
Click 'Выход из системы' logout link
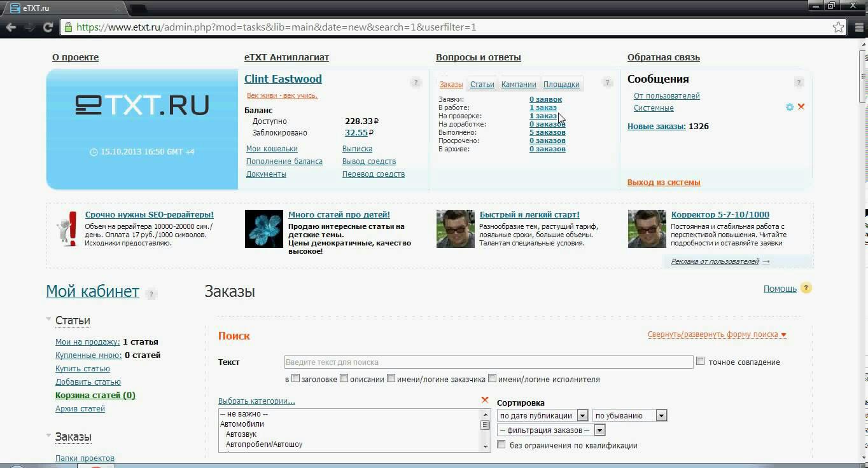[x=664, y=182]
